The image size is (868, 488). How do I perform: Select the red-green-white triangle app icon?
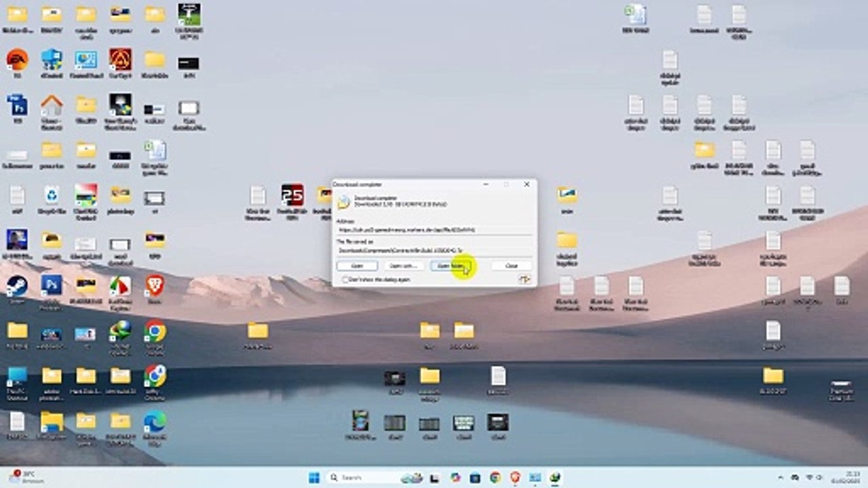tap(120, 285)
